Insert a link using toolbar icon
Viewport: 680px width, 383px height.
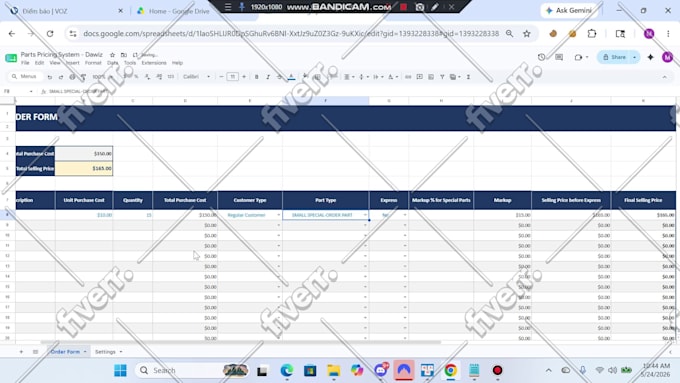coord(408,77)
